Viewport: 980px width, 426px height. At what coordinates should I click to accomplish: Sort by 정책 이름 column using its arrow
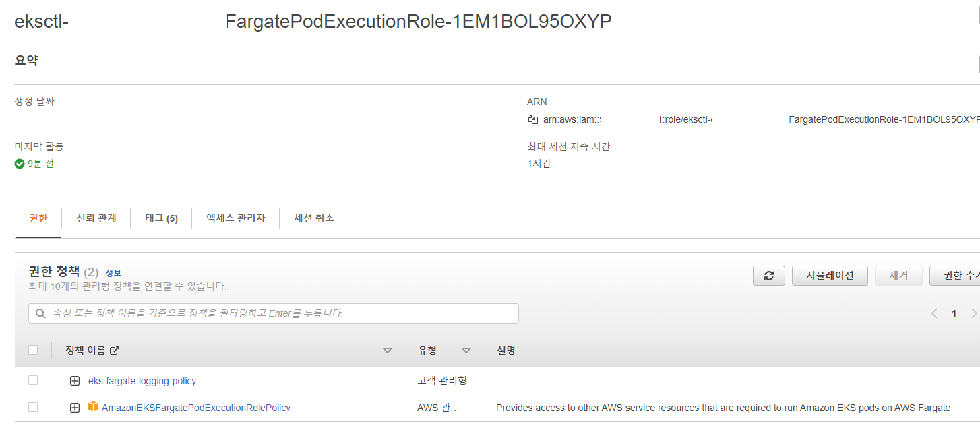click(387, 351)
